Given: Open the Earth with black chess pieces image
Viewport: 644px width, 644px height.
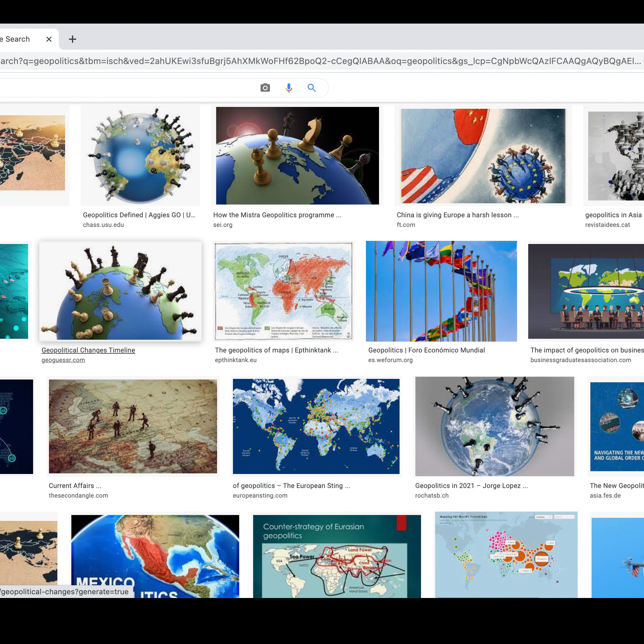Looking at the screenshot, I should click(495, 426).
